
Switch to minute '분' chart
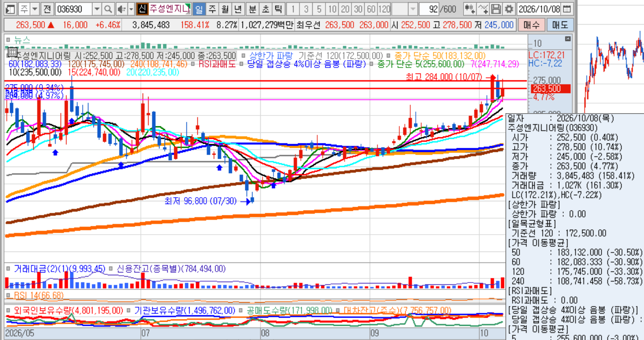coord(252,9)
